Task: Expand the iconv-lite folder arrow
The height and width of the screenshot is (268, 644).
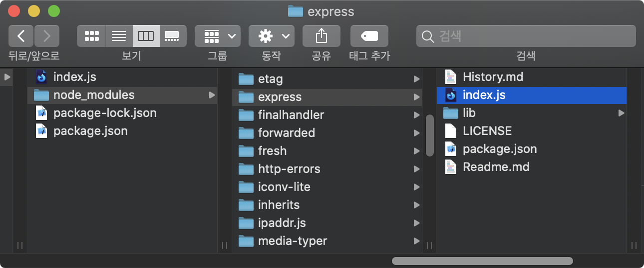Action: 416,187
